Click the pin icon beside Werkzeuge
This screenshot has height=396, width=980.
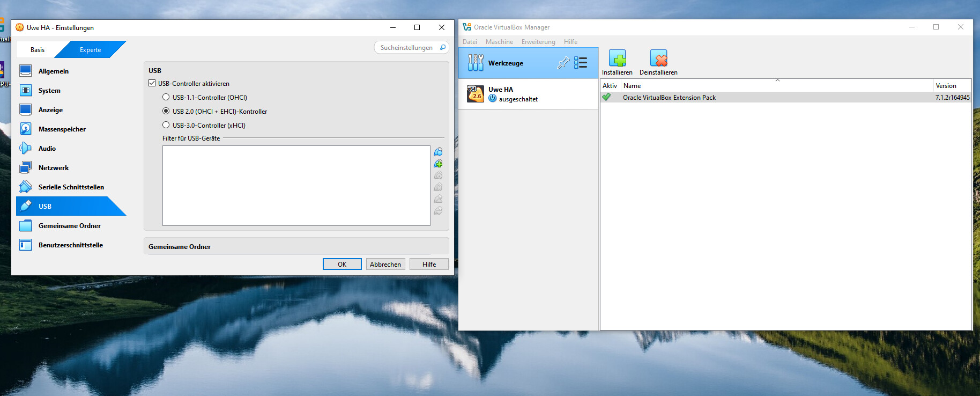click(x=563, y=63)
